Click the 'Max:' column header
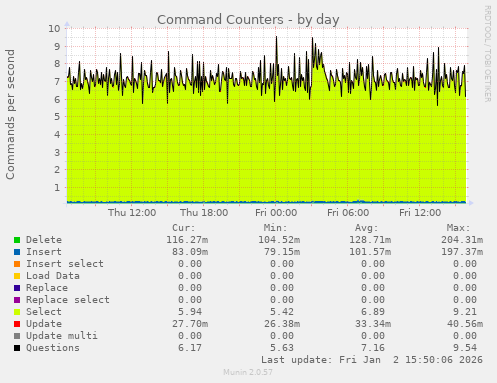The height and width of the screenshot is (383, 497). 458,228
